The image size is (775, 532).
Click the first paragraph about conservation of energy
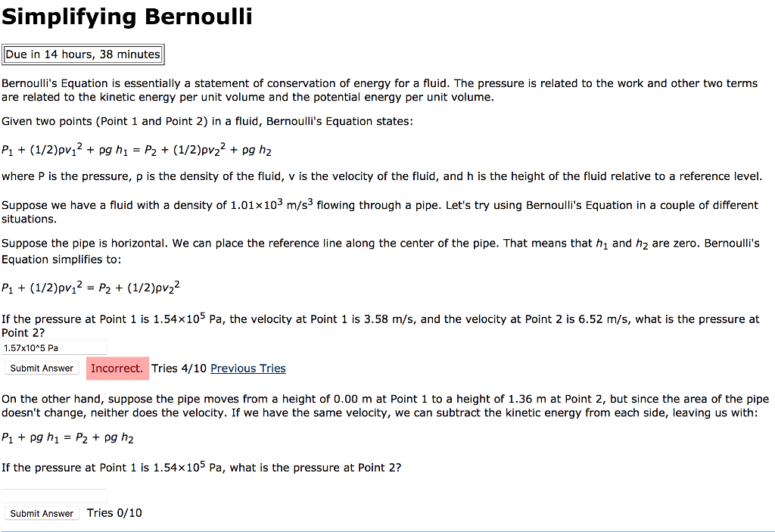tap(378, 90)
